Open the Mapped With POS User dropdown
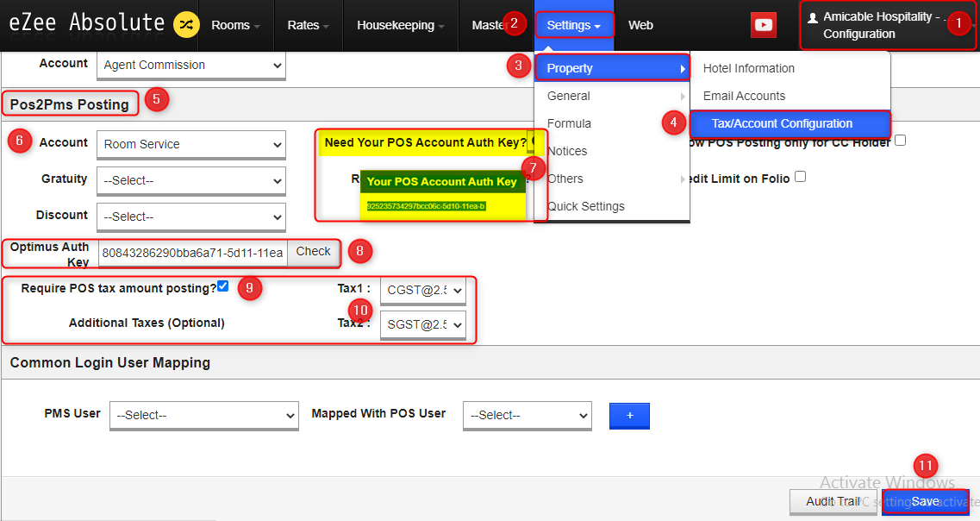The image size is (980, 521). click(x=527, y=415)
